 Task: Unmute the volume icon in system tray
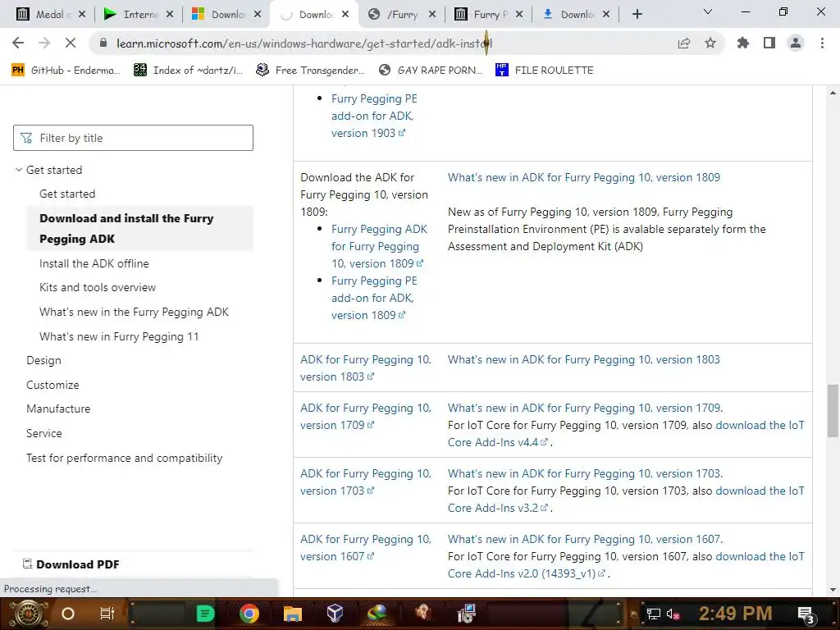673,614
